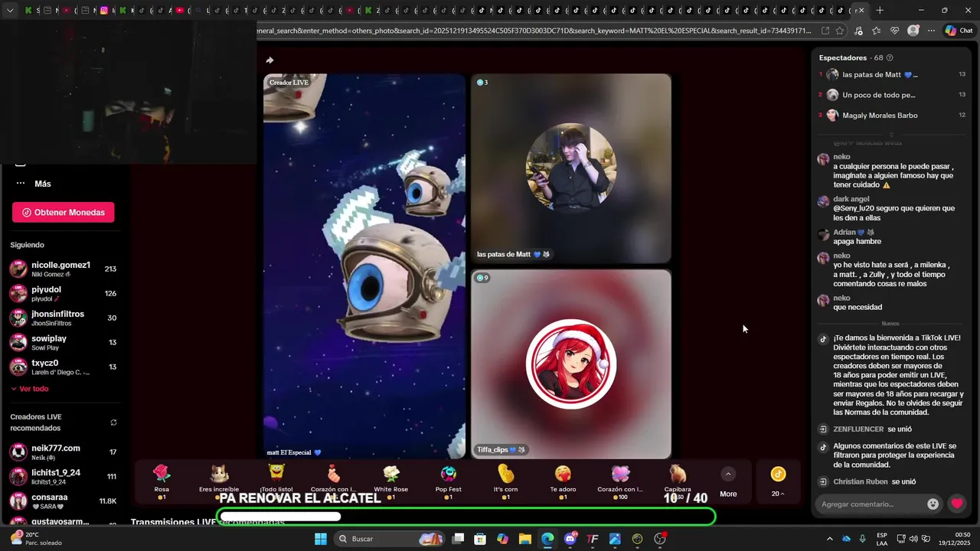Open Edge Settings and more menu

tap(931, 31)
